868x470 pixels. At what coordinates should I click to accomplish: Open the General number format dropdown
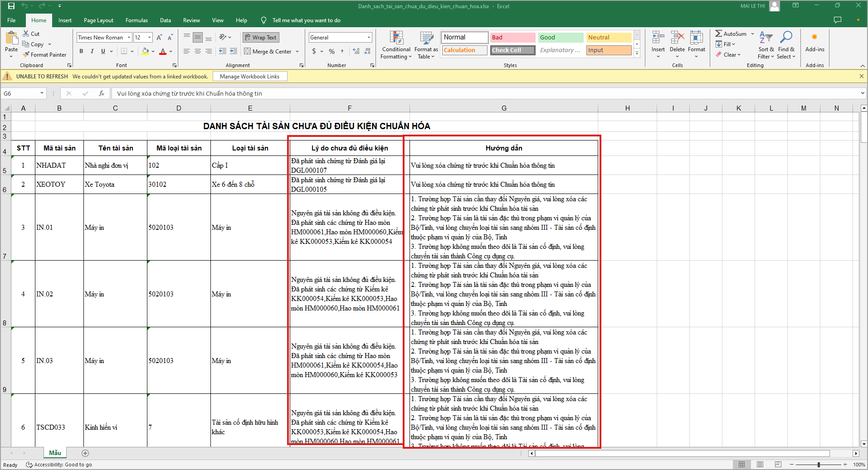tap(369, 38)
